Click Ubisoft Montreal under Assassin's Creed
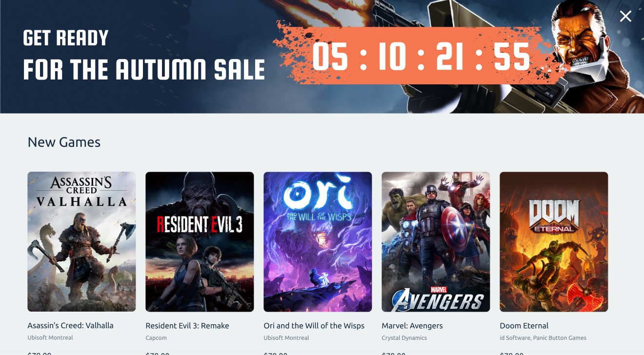This screenshot has width=644, height=355. [50, 338]
